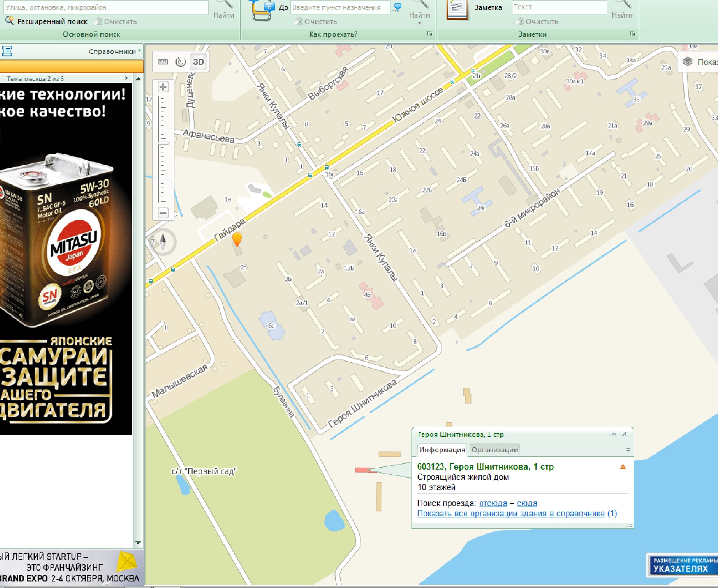This screenshot has width=718, height=588.
Task: Go to next monthly theme arrow
Action: [123, 78]
